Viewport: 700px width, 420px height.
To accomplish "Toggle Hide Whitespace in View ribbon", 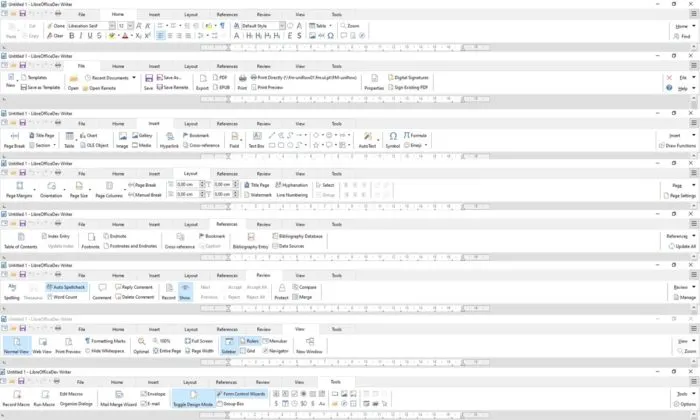I will (x=104, y=351).
